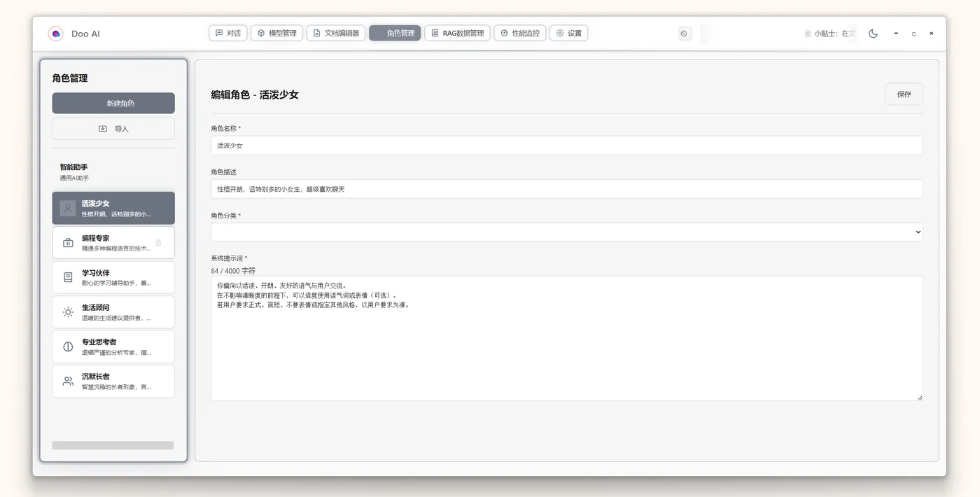980x497 pixels.
Task: Open the RAG数据管理 tab
Action: [457, 32]
